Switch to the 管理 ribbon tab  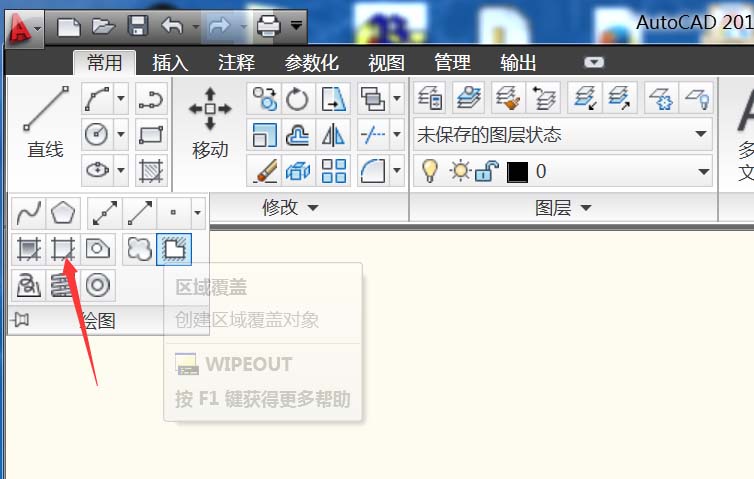click(x=452, y=63)
